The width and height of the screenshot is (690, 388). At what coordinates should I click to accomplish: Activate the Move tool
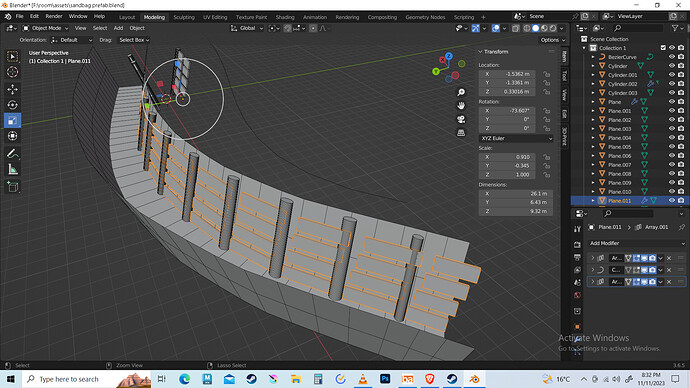coord(12,89)
